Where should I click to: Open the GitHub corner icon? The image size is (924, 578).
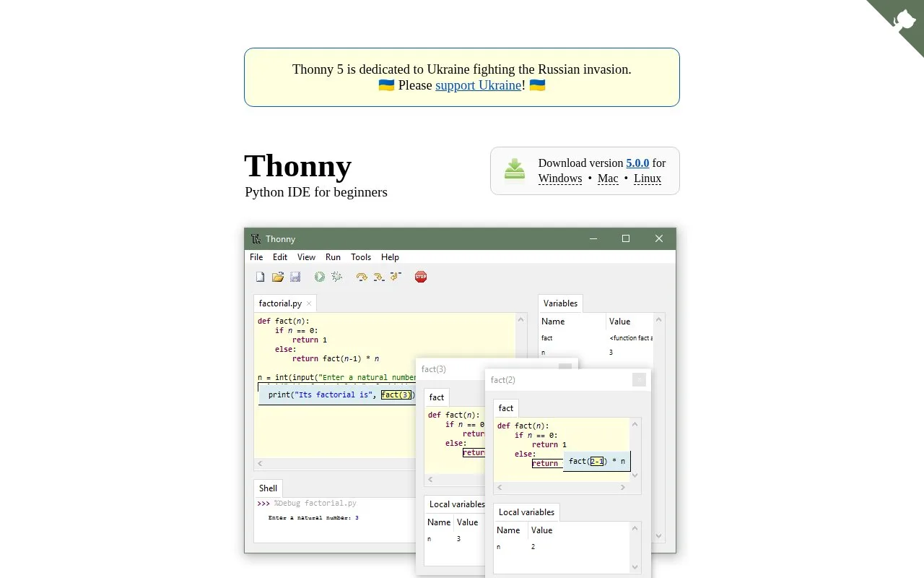904,20
